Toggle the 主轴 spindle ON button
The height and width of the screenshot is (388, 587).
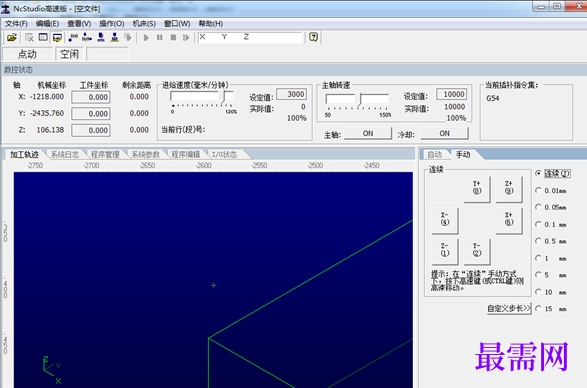368,133
